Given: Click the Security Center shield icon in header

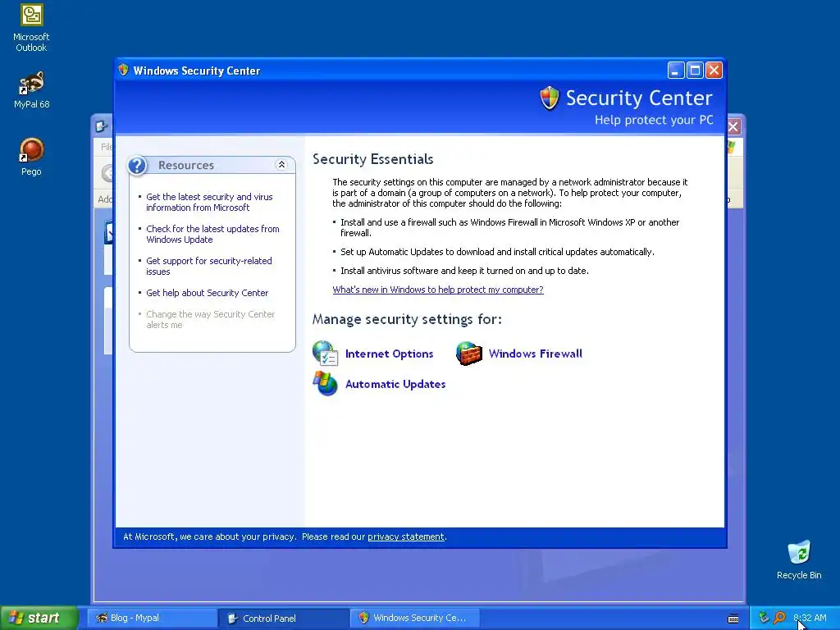Looking at the screenshot, I should click(549, 98).
